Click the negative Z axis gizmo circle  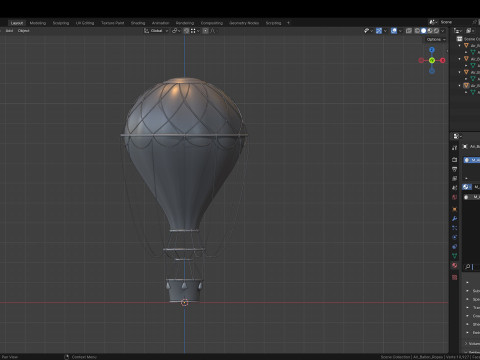[x=432, y=71]
